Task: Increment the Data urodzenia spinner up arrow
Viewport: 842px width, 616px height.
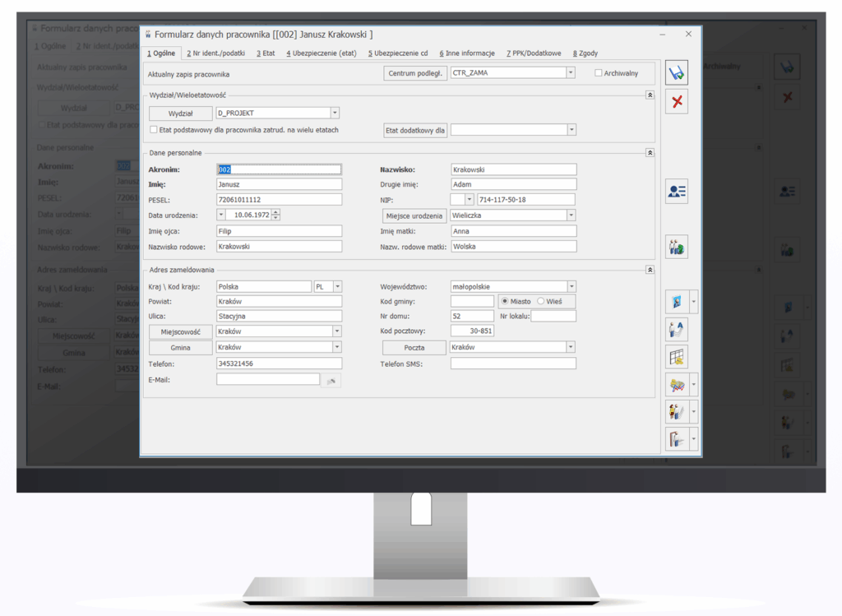Action: (275, 212)
